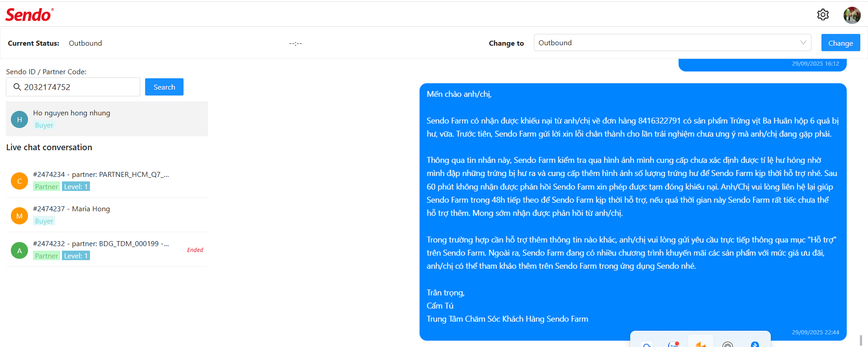This screenshot has height=347, width=868.
Task: Click the Cẩm Tú signature line
Action: click(x=440, y=306)
